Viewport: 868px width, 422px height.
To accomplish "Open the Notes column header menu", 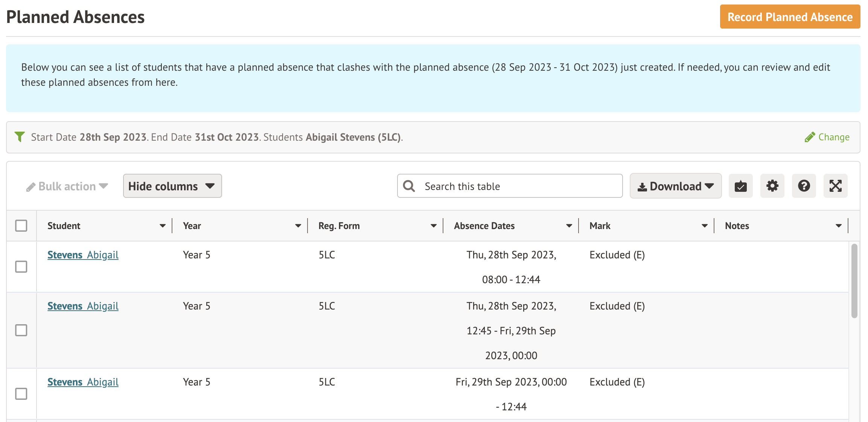I will [839, 225].
